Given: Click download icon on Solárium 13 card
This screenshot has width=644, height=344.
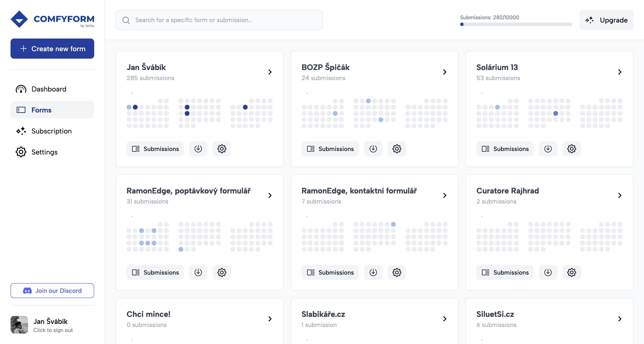Looking at the screenshot, I should 548,149.
